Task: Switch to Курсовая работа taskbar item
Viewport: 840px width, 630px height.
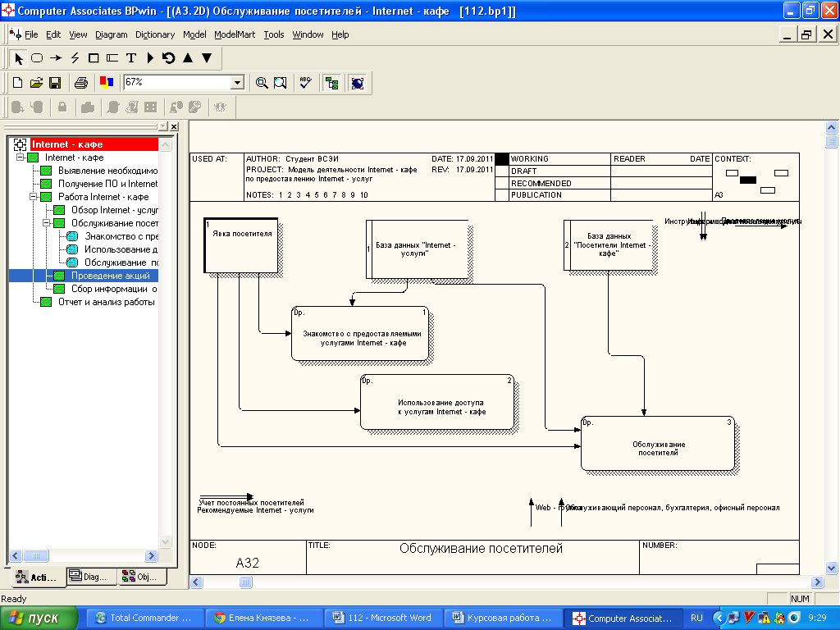Action: click(503, 619)
